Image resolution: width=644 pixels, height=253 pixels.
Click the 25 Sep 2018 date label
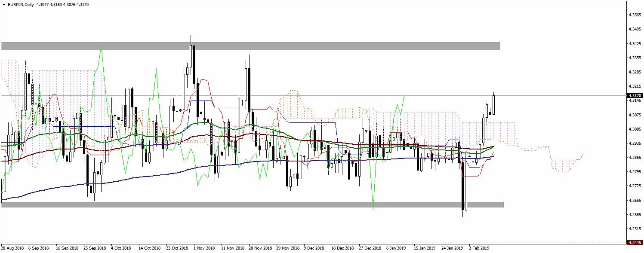95,248
